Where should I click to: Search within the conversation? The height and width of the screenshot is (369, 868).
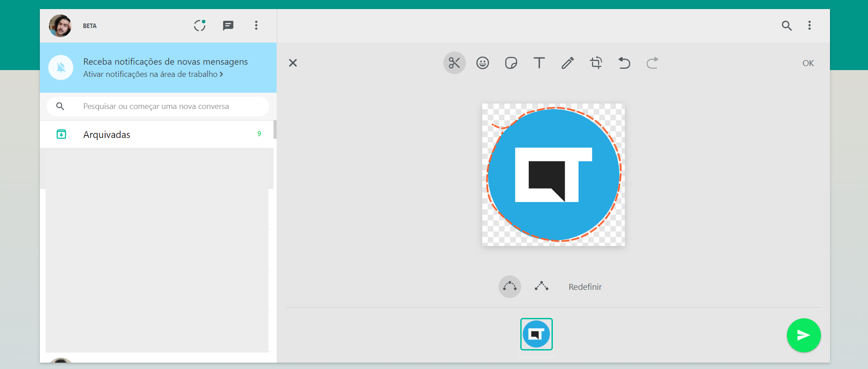click(x=787, y=26)
